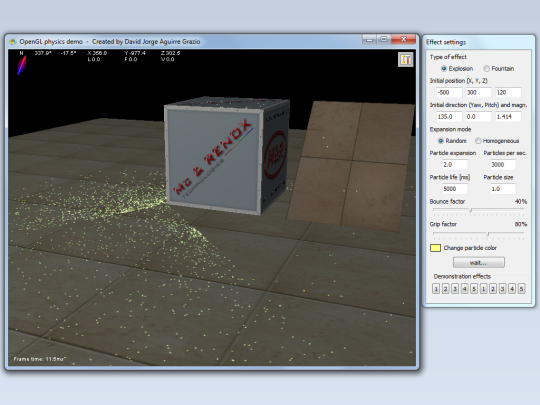Image resolution: width=540 pixels, height=405 pixels.
Task: Run the last demonstration effect 5 button
Action: pyautogui.click(x=521, y=289)
